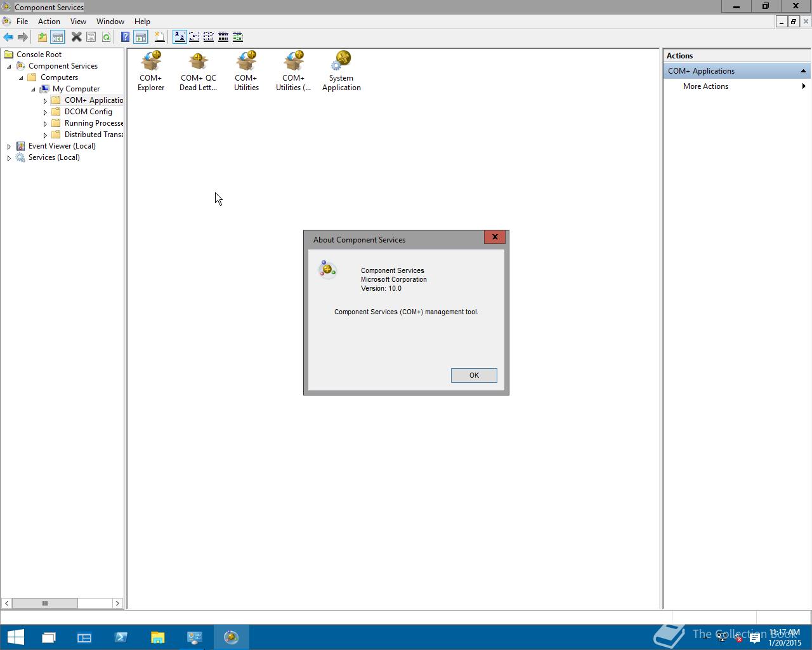The image size is (812, 650).
Task: Click the New item icon with star
Action: [x=159, y=37]
